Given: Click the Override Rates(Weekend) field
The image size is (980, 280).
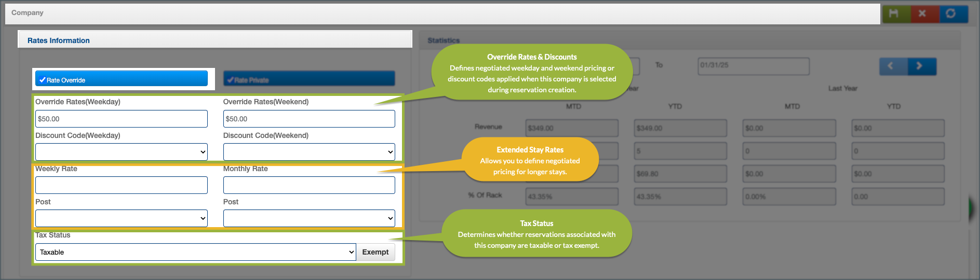Looking at the screenshot, I should [309, 119].
